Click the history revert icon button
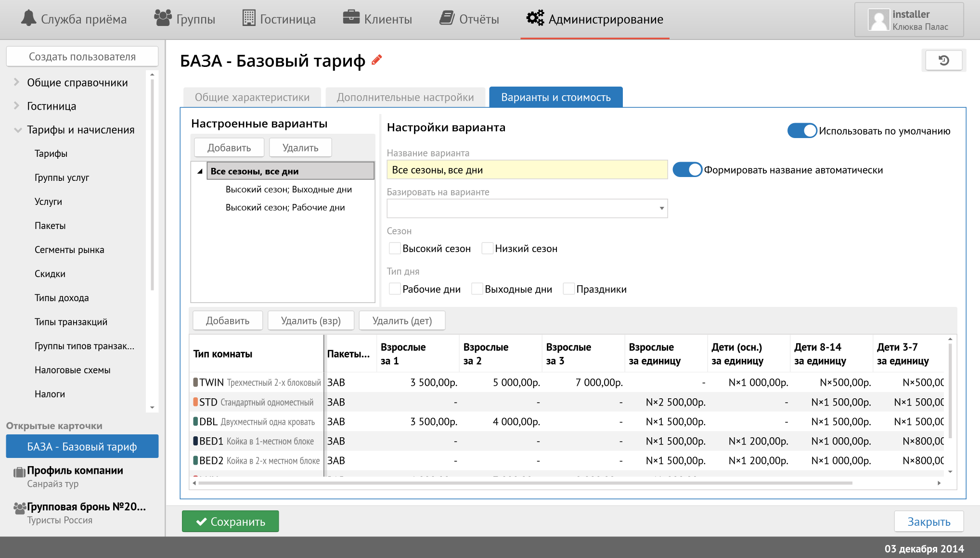The height and width of the screenshot is (558, 980). [943, 61]
